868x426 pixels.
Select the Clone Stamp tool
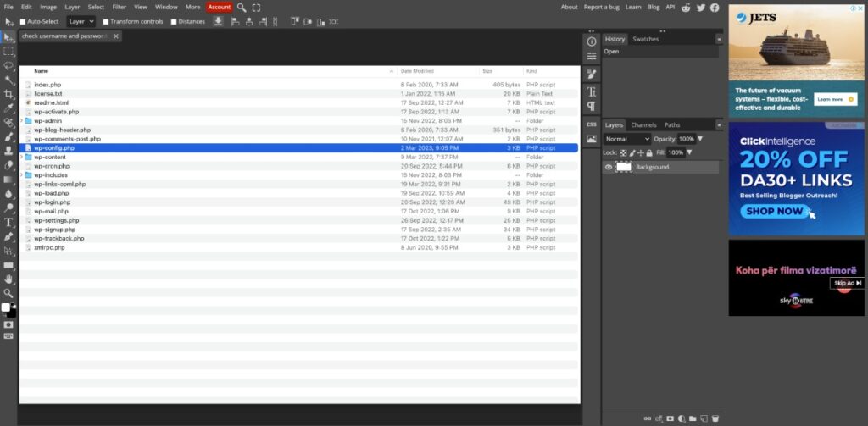pos(8,151)
